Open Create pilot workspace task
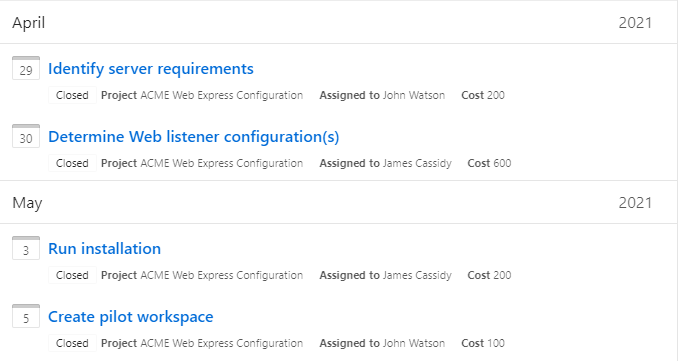Screen dimensions: 678x361 131,316
